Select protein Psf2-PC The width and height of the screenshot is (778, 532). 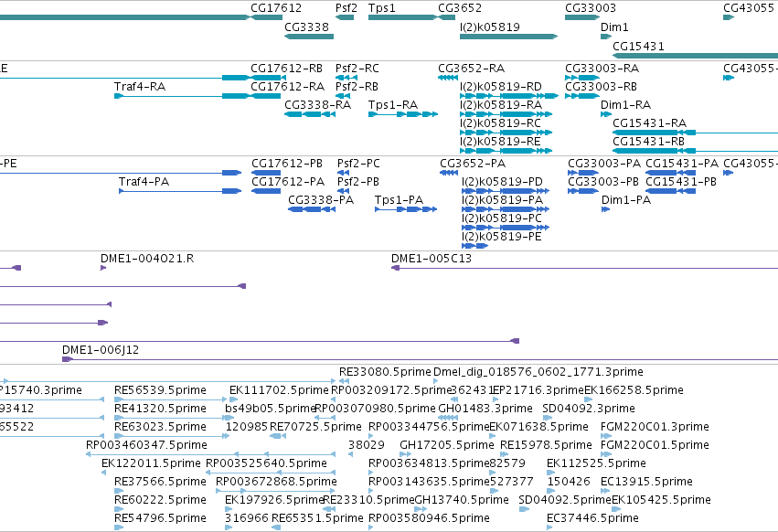358,164
